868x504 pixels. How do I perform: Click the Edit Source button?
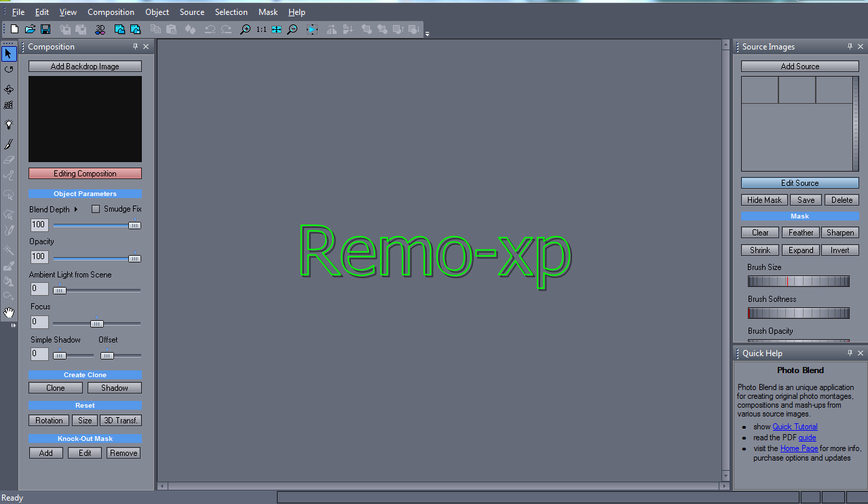point(800,183)
